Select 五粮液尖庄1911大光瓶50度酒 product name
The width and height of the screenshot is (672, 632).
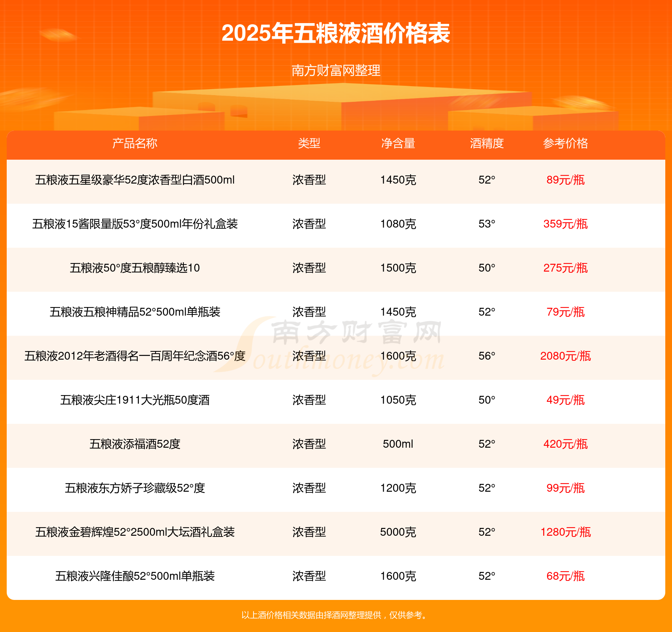click(x=135, y=400)
